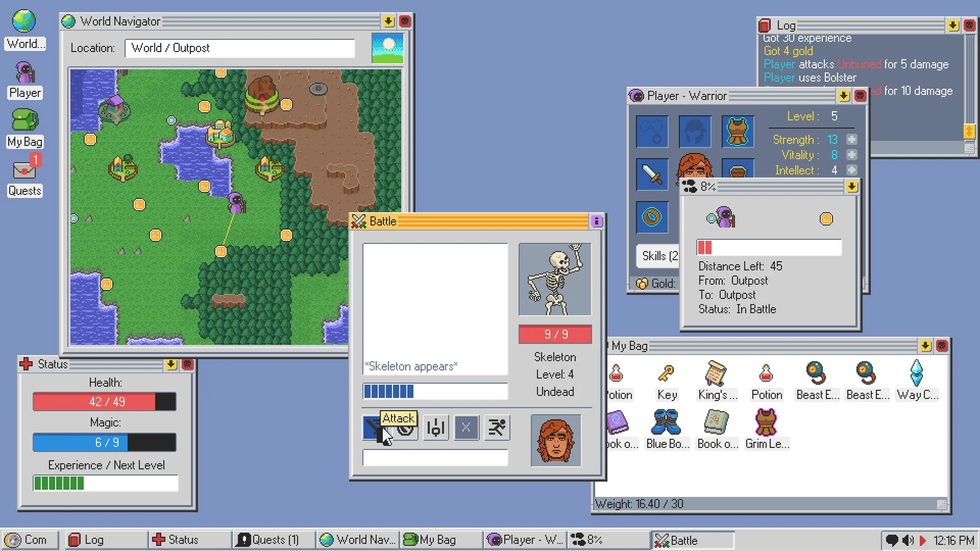
Task: Toggle the Intellect stat increase button
Action: (x=855, y=170)
